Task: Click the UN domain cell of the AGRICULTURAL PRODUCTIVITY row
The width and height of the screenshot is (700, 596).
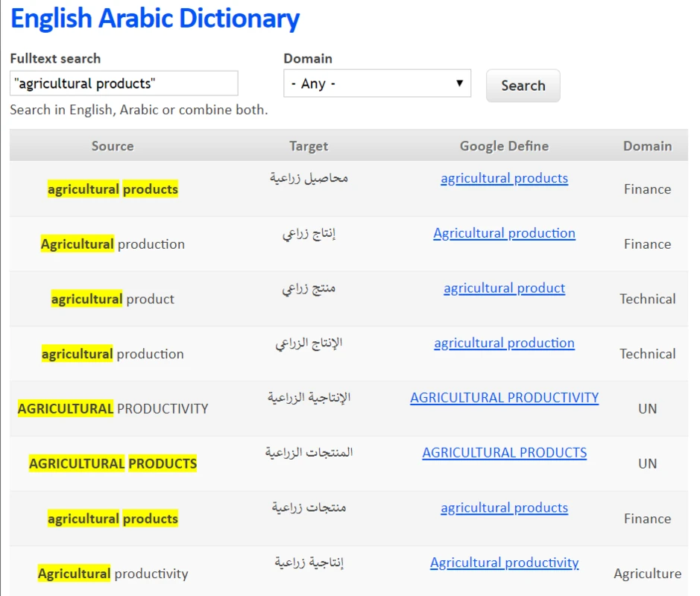Action: pyautogui.click(x=647, y=409)
